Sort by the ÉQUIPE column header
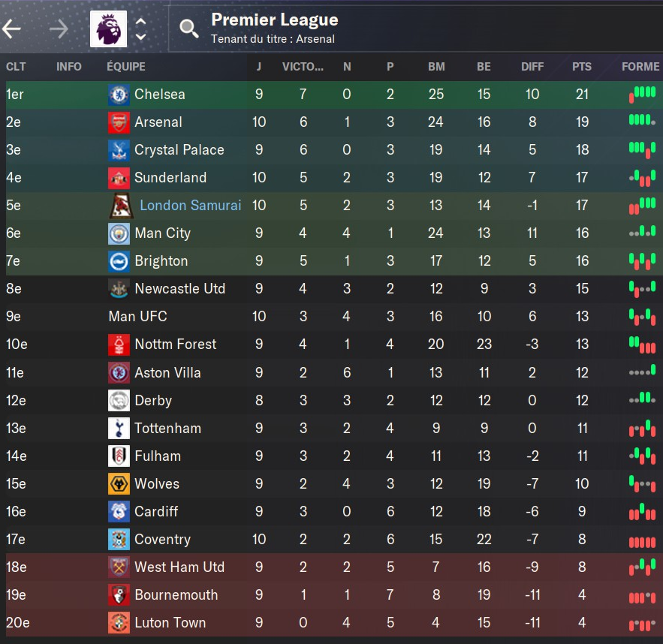The width and height of the screenshot is (663, 644). click(126, 66)
